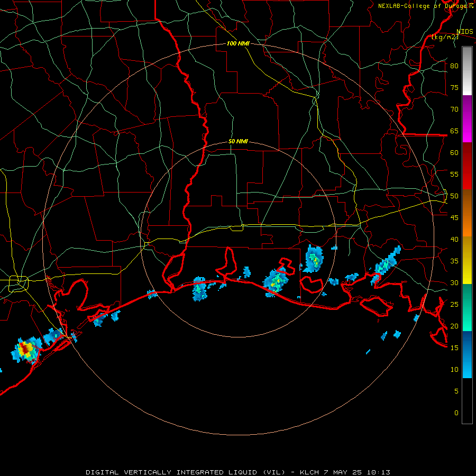The height and width of the screenshot is (476, 476).
Task: Select the white-gray band of the color scale
Action: (467, 71)
